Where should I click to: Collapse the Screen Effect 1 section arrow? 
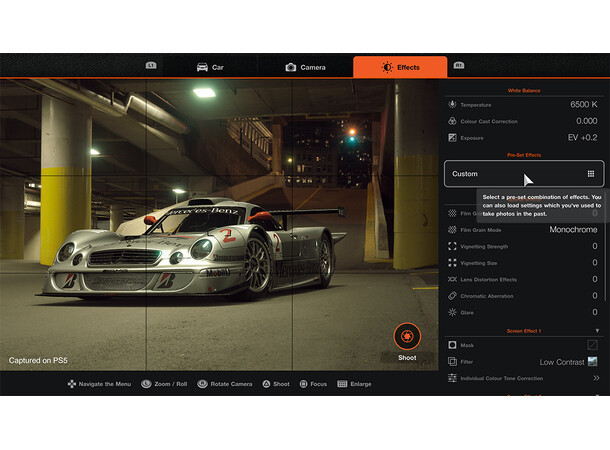(597, 330)
